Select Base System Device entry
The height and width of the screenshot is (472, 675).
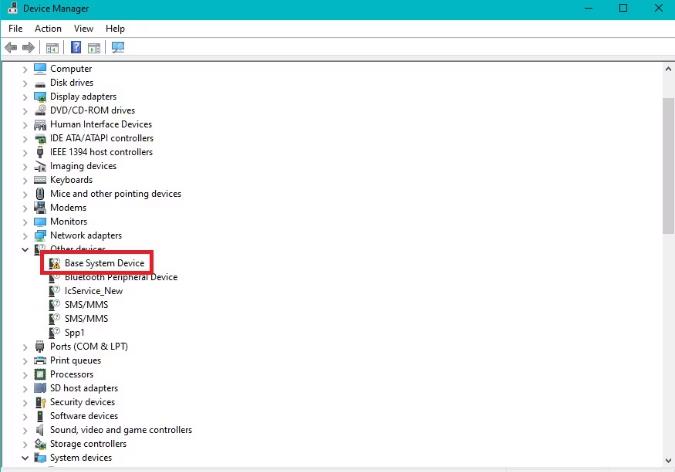pos(104,263)
